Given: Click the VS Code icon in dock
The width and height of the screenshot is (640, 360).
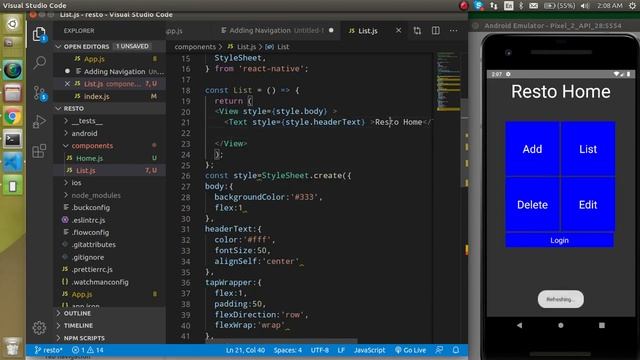Looking at the screenshot, I should [13, 163].
